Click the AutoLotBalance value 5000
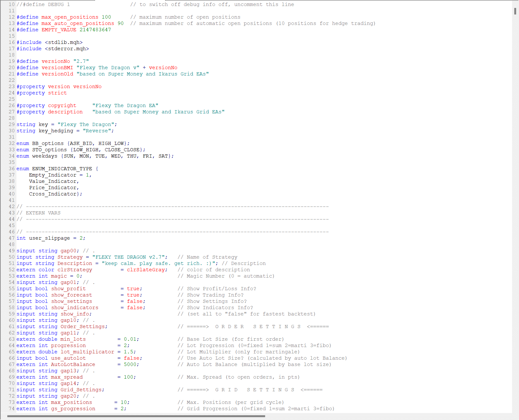Screen dimensions: 519x420 [130, 364]
